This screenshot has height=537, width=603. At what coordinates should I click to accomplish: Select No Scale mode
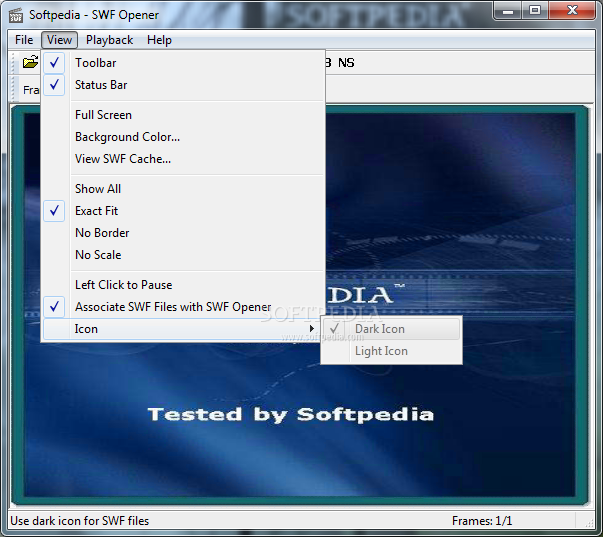183,255
